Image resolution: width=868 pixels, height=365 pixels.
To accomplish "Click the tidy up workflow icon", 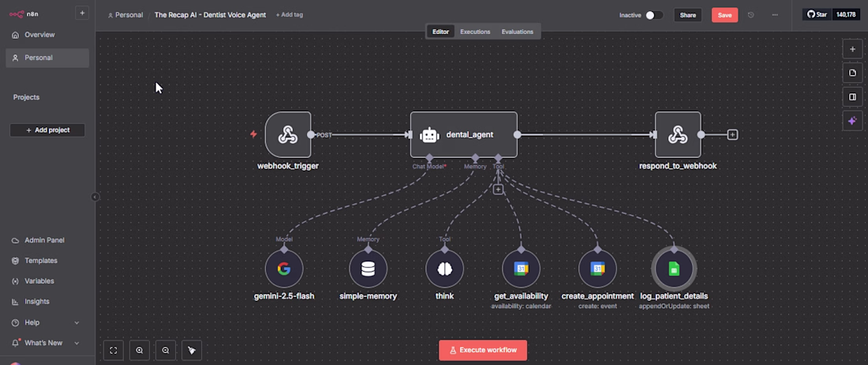I will [x=192, y=350].
